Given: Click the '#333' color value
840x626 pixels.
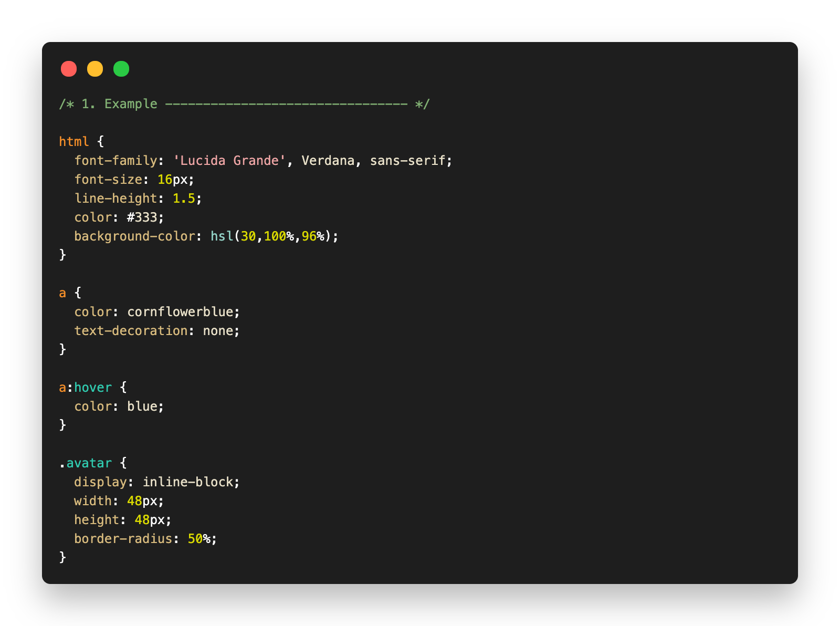Looking at the screenshot, I should tap(142, 217).
